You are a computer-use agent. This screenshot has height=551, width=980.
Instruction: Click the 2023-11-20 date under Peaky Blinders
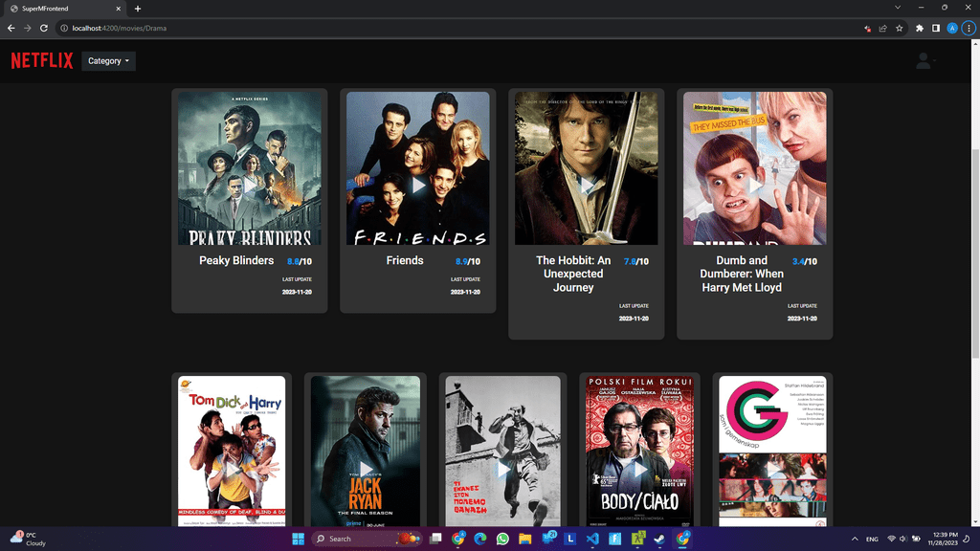click(297, 292)
